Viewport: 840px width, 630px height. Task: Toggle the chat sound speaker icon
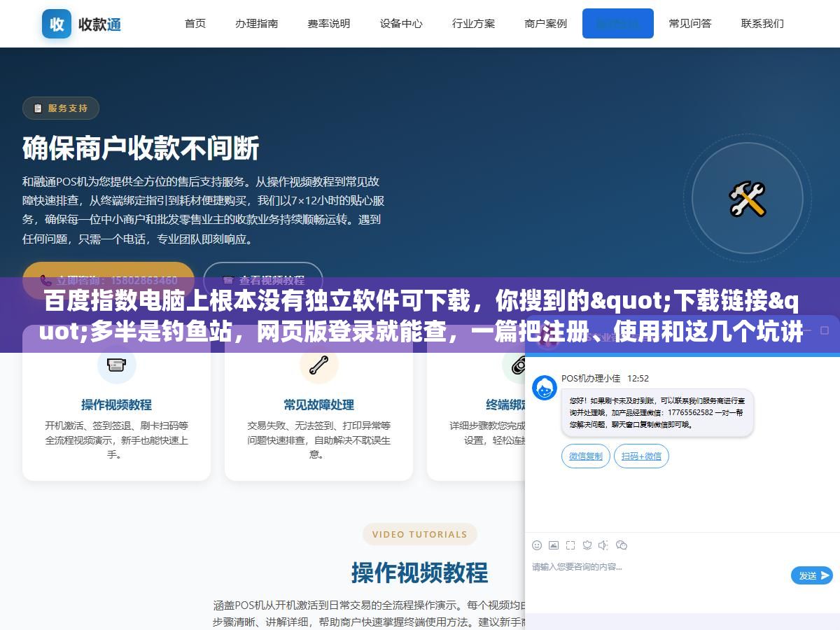(604, 545)
